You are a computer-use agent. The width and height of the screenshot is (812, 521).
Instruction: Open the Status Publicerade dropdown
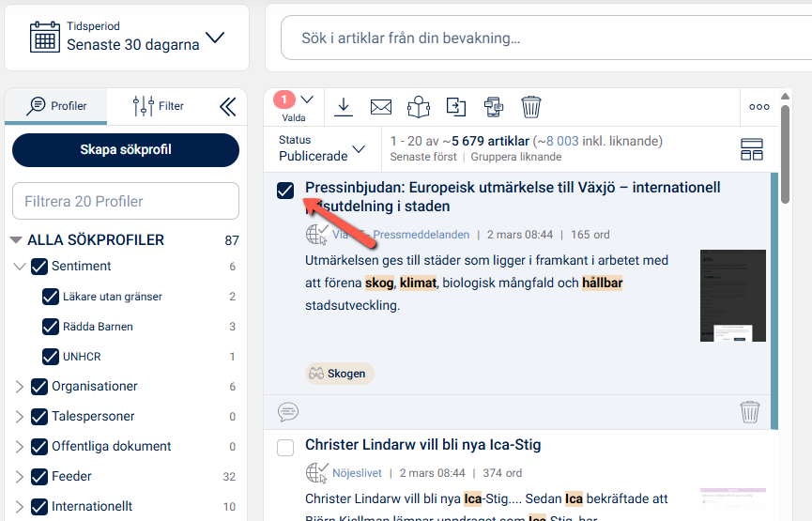point(322,148)
